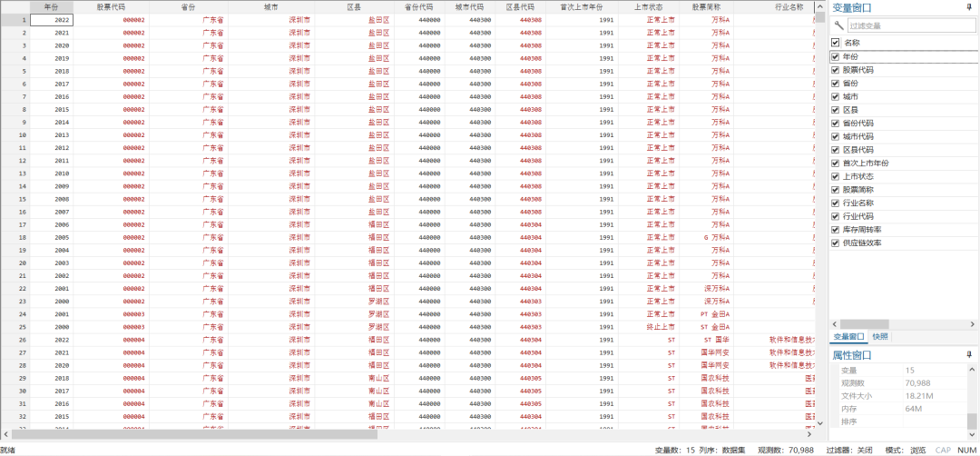Image resolution: width=980 pixels, height=456 pixels.
Task: Uncheck the 省份 variable checkbox
Action: [835, 84]
